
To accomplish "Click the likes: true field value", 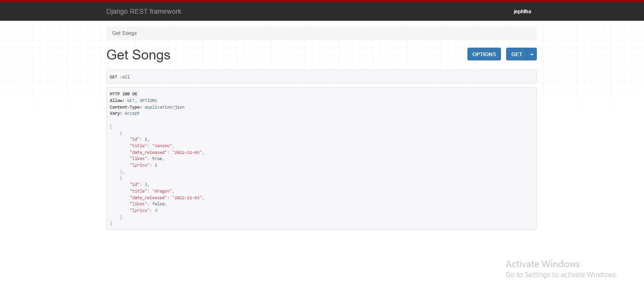I will pos(157,158).
